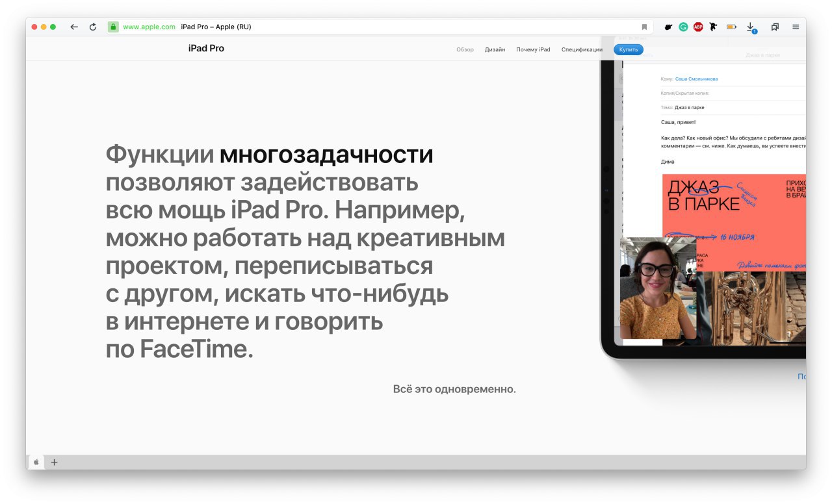832x504 pixels.
Task: Click the signature Дима in email
Action: click(668, 162)
